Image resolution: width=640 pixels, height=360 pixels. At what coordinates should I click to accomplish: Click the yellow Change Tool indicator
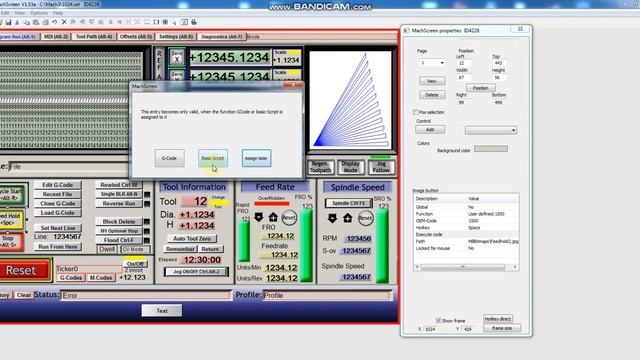(x=218, y=202)
